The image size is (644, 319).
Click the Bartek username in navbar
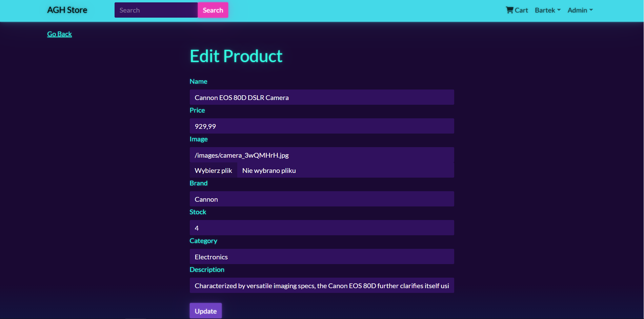point(544,10)
